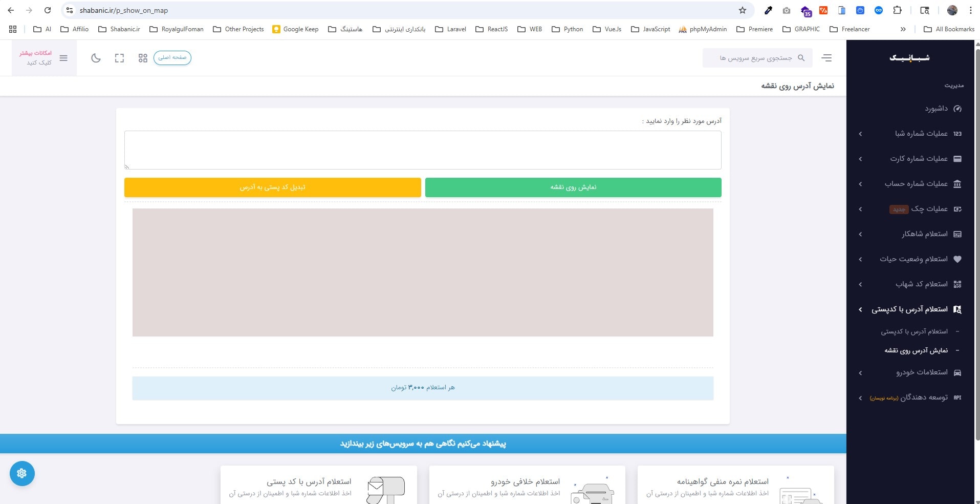Image resolution: width=980 pixels, height=504 pixels.
Task: Open استعلام آدرس با کد پستی card
Action: point(318,485)
